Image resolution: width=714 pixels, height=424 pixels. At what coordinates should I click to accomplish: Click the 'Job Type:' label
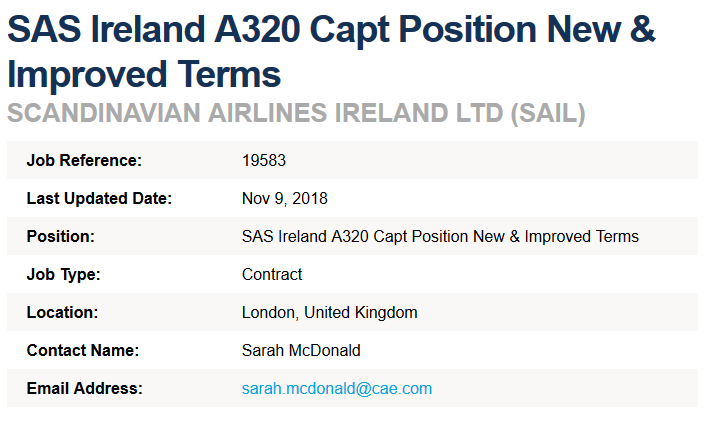[x=63, y=274]
